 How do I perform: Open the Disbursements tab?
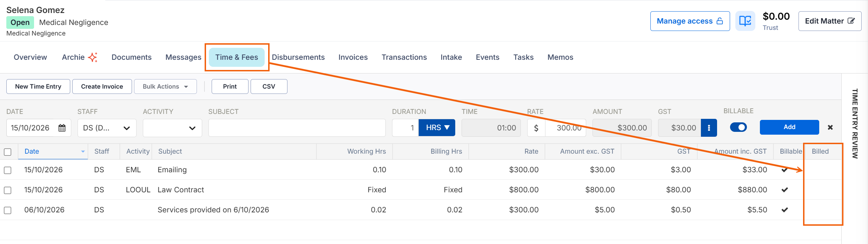298,57
